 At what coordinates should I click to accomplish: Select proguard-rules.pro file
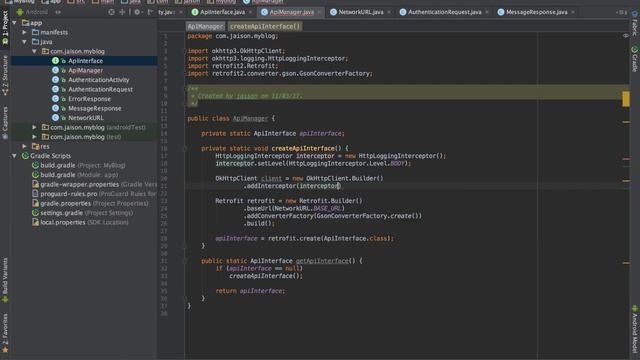pos(98,194)
